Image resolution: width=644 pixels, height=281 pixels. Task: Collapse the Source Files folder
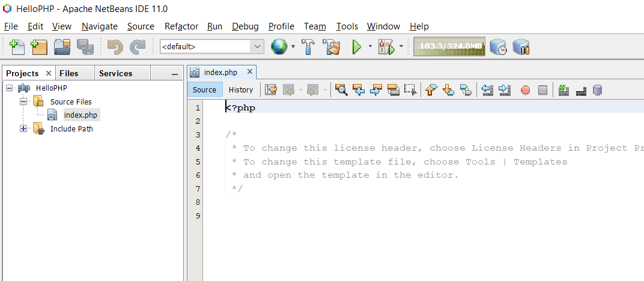pyautogui.click(x=23, y=101)
